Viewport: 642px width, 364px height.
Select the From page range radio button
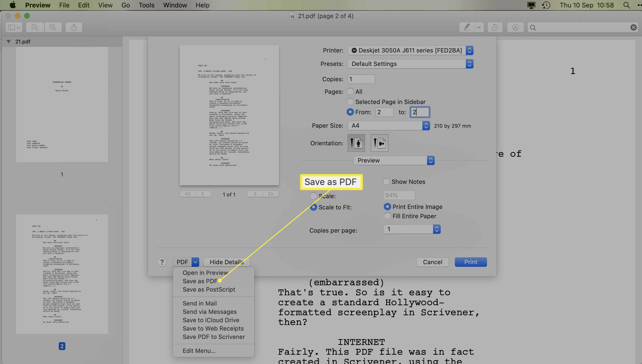pyautogui.click(x=350, y=112)
